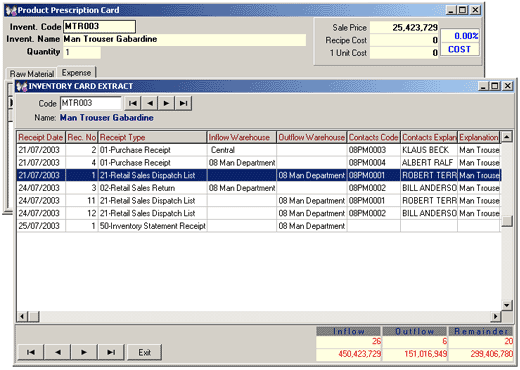Click the Product Prescription Card title bar icon

point(11,11)
